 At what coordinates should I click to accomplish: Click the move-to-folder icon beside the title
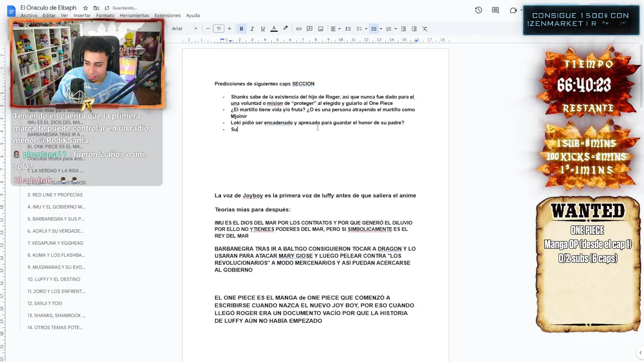[x=96, y=8]
